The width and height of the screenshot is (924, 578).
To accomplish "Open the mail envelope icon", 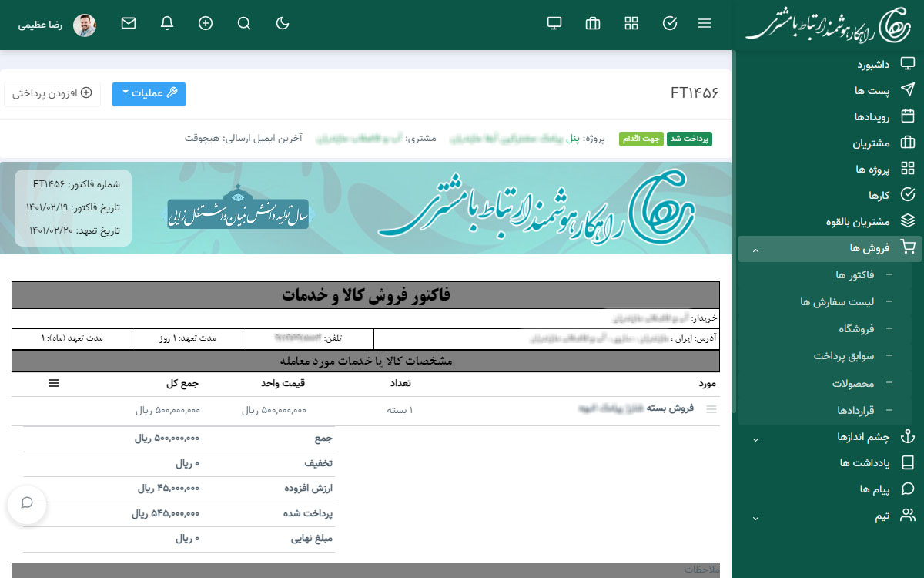I will (129, 23).
